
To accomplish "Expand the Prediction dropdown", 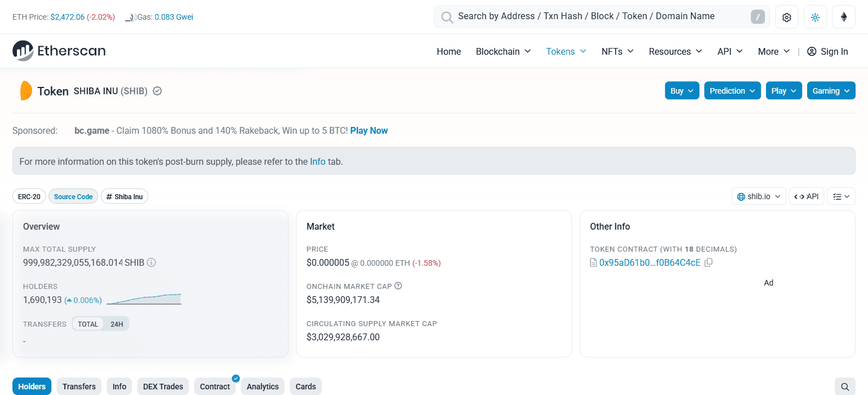I will [x=732, y=91].
